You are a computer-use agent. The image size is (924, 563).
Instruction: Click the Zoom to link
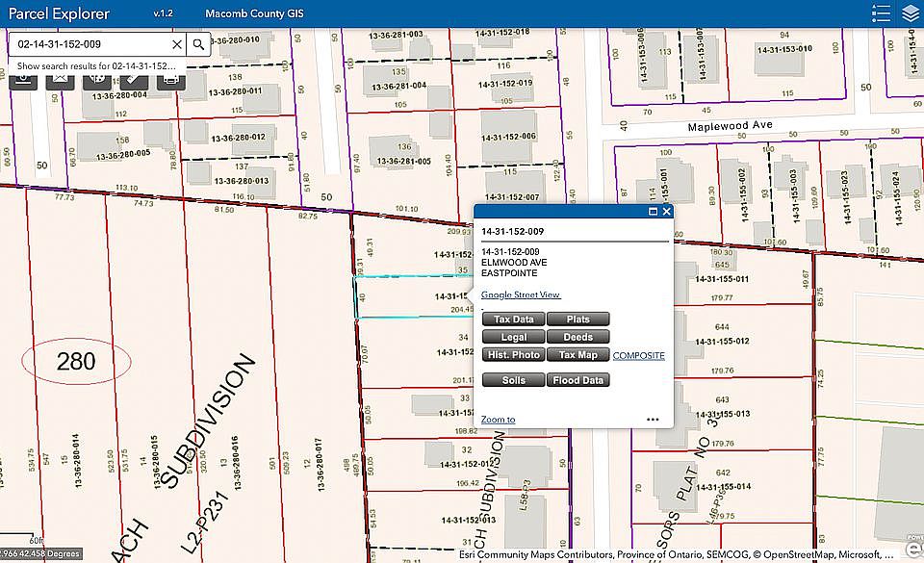tap(498, 420)
